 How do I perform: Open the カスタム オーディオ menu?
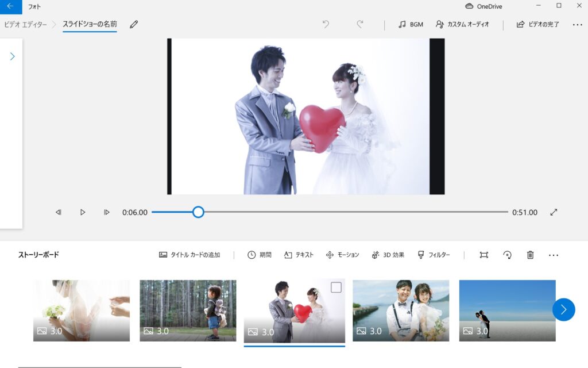coord(462,25)
